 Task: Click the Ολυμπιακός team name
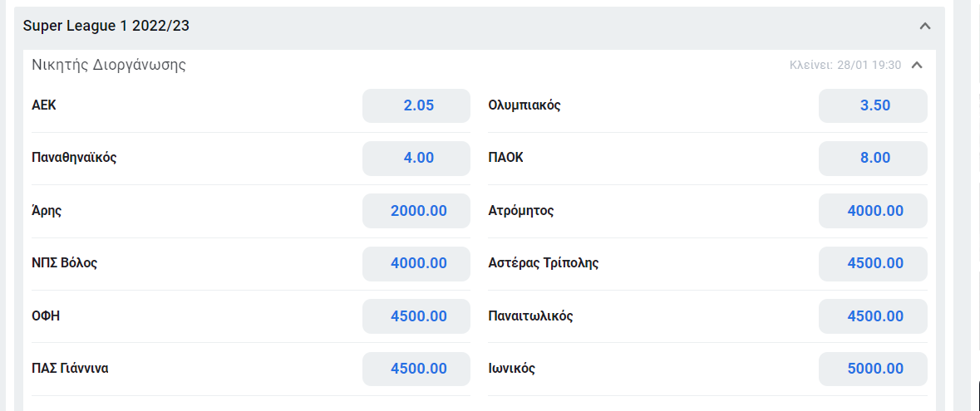tap(524, 105)
